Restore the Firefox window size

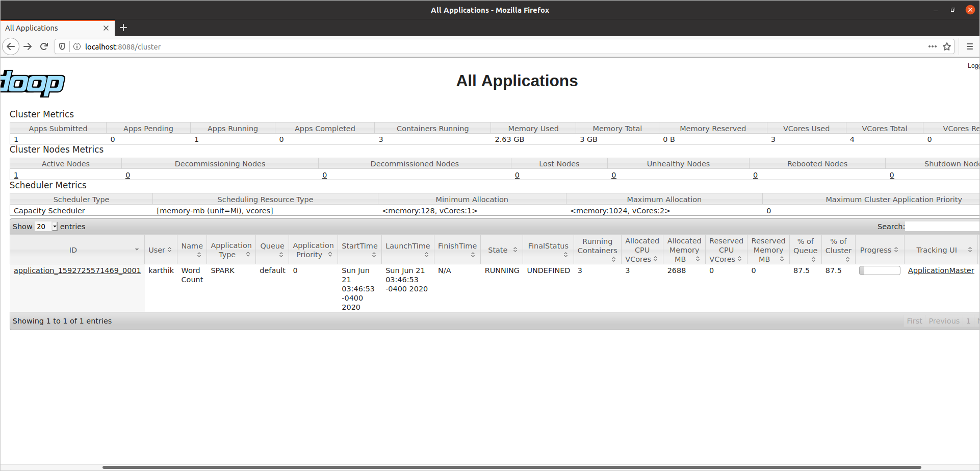(952, 10)
